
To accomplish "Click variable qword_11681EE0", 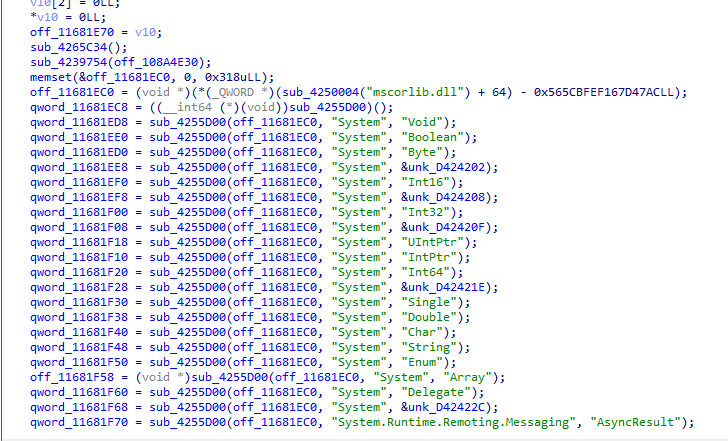I will 79,137.
